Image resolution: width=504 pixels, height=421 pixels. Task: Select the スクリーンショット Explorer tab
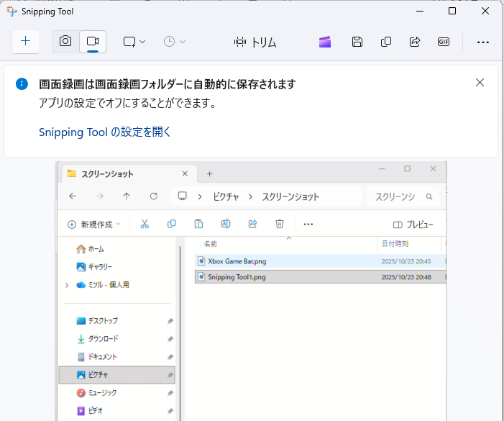(x=128, y=174)
